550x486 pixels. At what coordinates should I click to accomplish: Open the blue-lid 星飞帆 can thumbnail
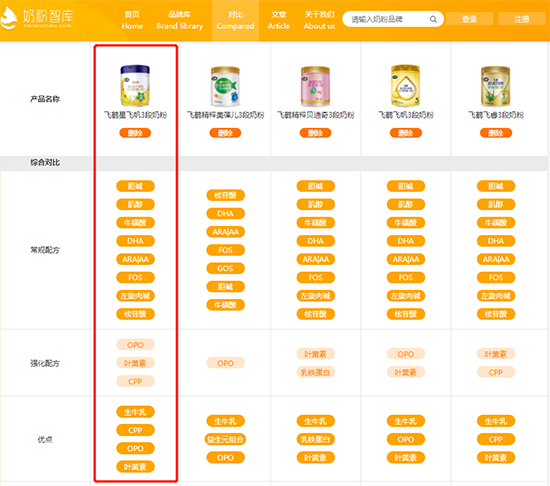pyautogui.click(x=135, y=85)
